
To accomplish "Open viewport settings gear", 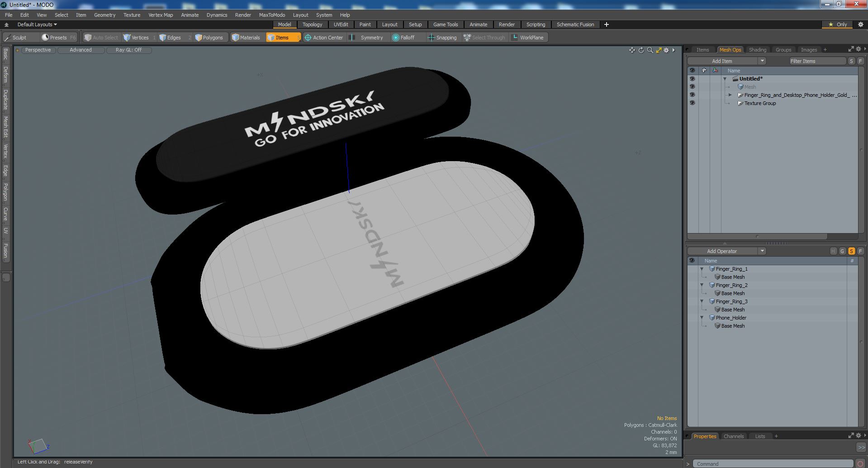I will pyautogui.click(x=666, y=50).
